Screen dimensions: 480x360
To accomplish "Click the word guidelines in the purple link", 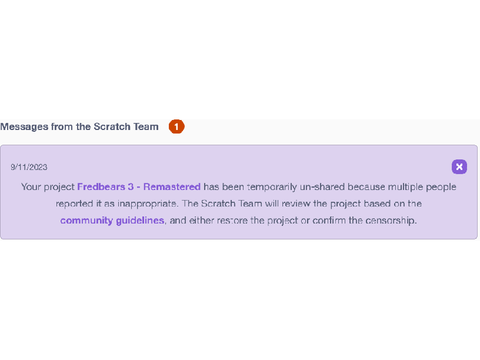I will click(x=140, y=220).
